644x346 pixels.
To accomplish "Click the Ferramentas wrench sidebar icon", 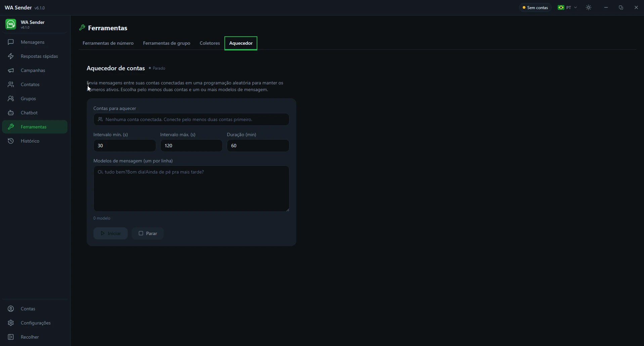I will click(11, 127).
